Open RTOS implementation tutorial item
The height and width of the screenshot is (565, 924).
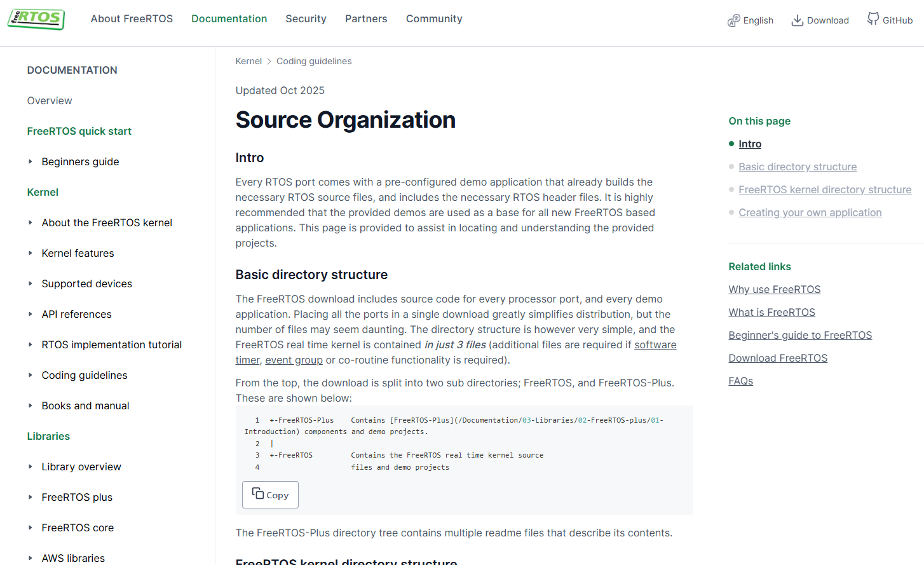(x=112, y=344)
